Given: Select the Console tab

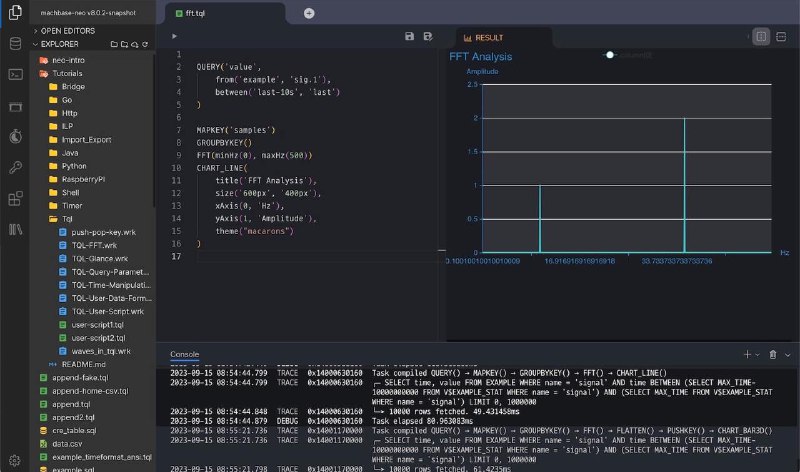Looking at the screenshot, I should pos(185,354).
